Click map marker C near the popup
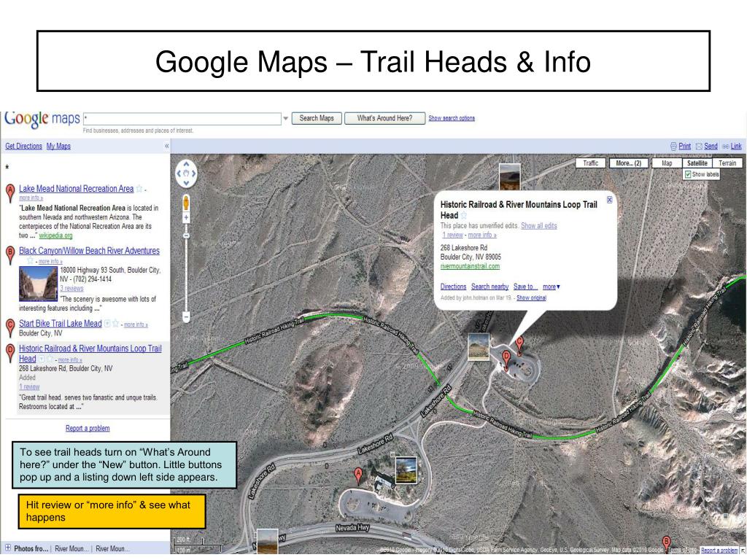The image size is (747, 560). tap(519, 343)
